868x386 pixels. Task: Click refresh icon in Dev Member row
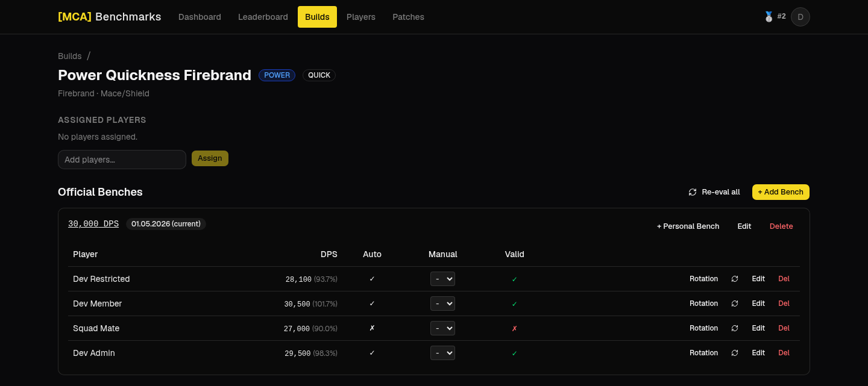tap(735, 304)
